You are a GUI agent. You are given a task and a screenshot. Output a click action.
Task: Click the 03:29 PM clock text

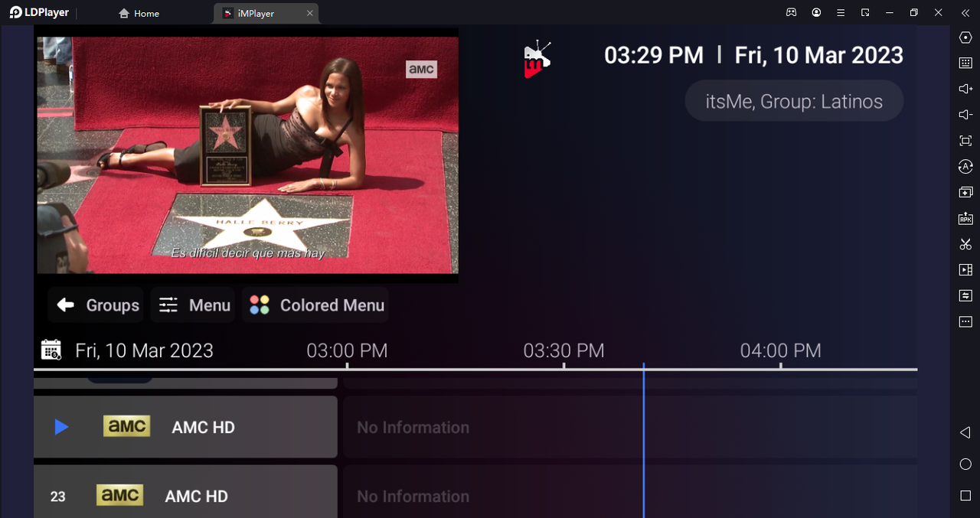click(654, 55)
